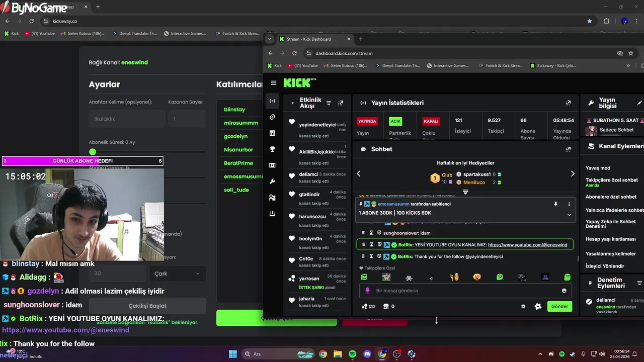644x362 pixels.
Task: Show previous gifters leaderboard with left arrow
Action: pos(359,174)
